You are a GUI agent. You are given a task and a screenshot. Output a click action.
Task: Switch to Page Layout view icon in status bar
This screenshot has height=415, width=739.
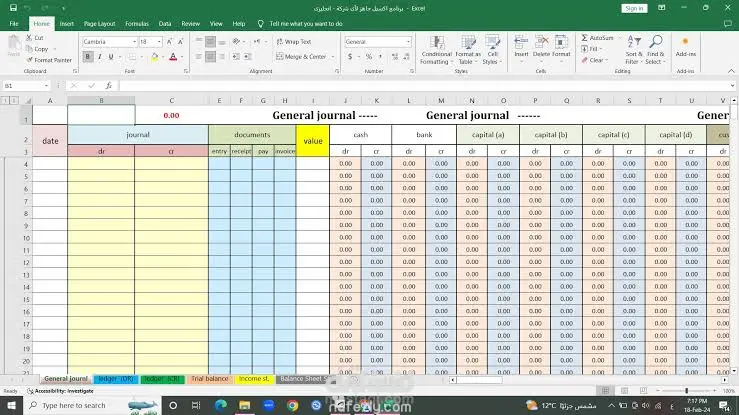point(624,391)
